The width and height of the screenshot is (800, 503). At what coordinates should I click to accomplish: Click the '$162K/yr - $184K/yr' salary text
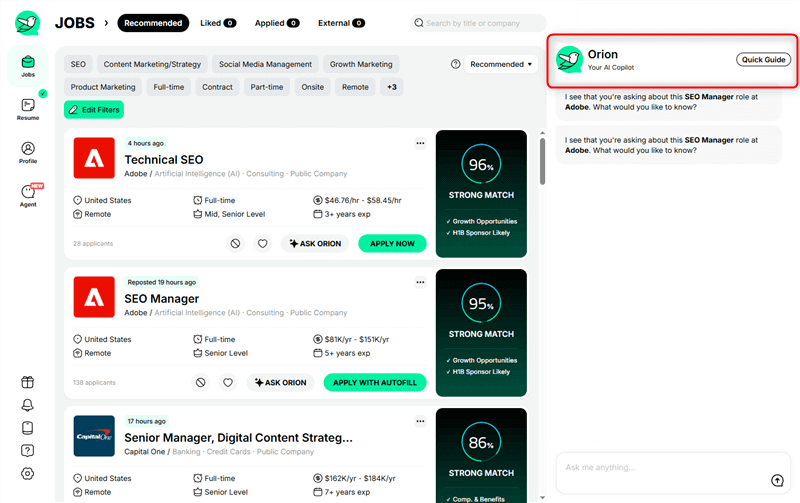(x=360, y=479)
